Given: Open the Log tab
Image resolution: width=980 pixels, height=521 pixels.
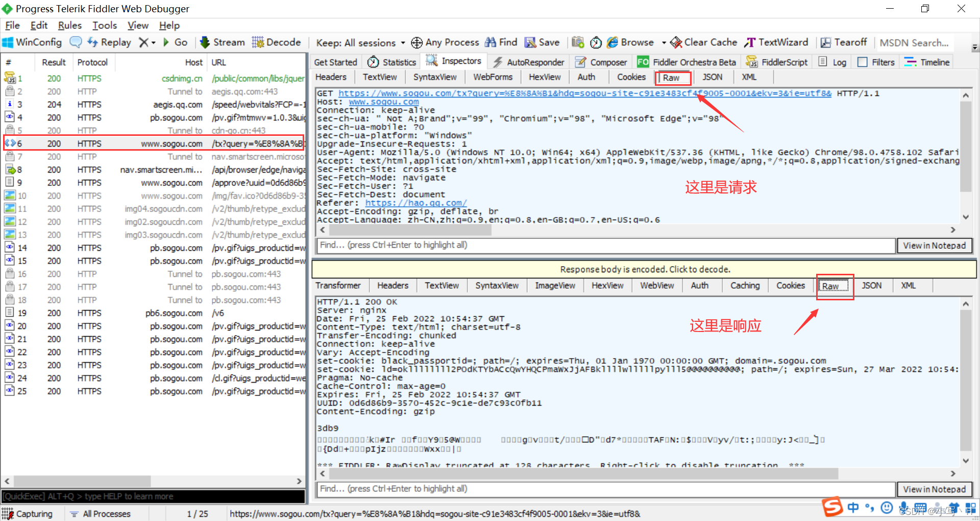Looking at the screenshot, I should click(832, 62).
